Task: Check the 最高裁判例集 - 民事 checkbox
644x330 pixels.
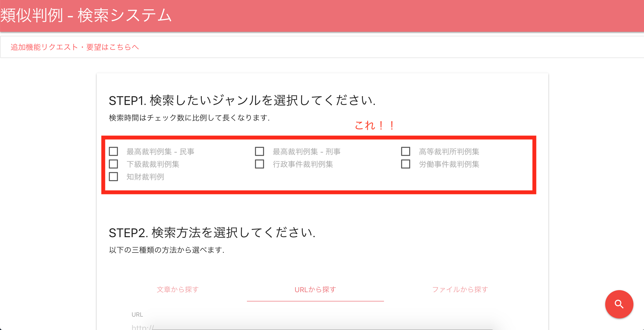Action: pyautogui.click(x=114, y=151)
